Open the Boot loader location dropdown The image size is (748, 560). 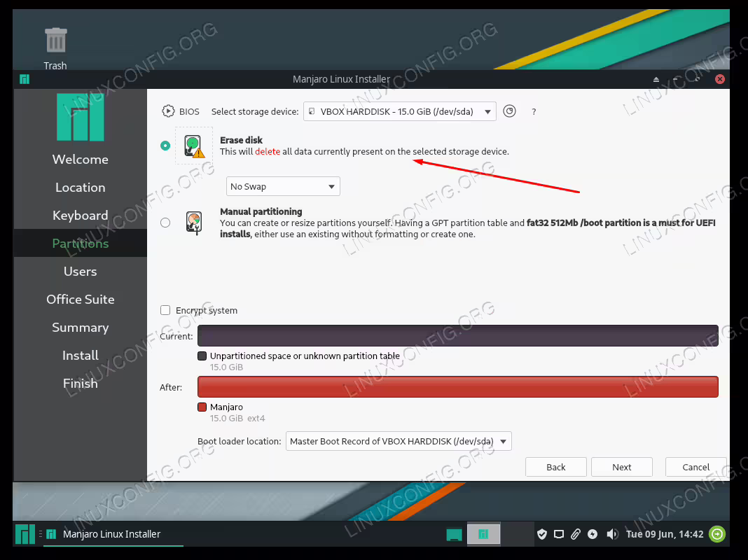[399, 441]
